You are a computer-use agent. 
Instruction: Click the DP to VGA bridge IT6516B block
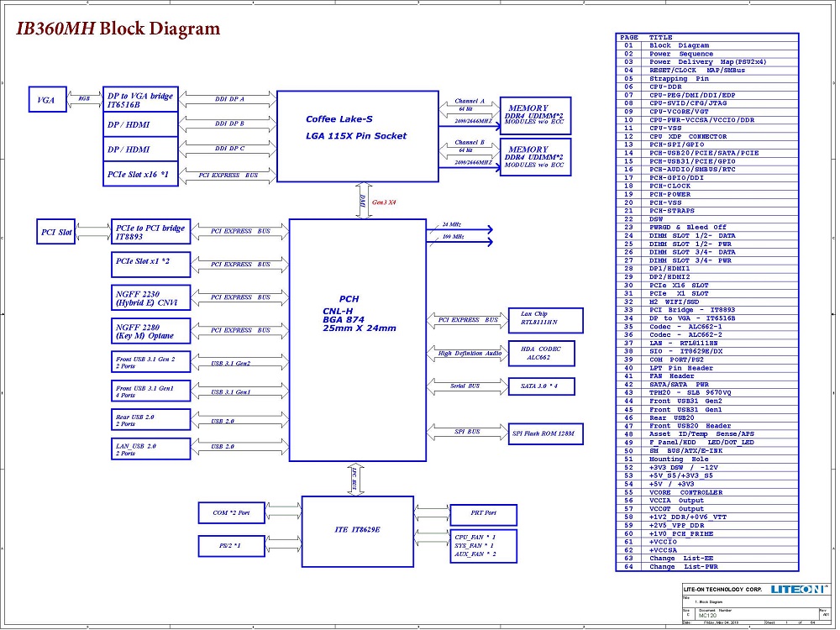[141, 100]
